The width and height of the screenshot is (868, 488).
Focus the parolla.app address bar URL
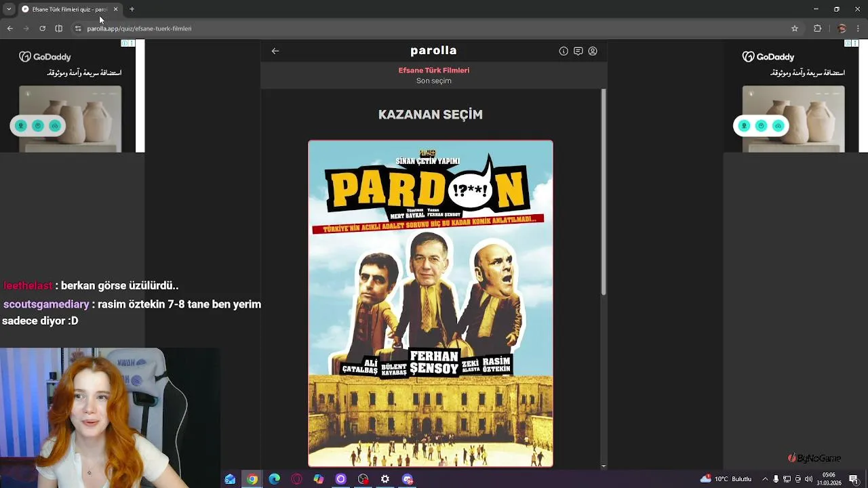point(139,28)
